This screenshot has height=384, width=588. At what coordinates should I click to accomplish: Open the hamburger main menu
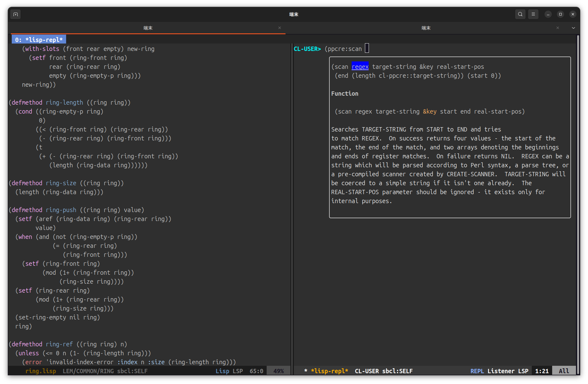533,14
